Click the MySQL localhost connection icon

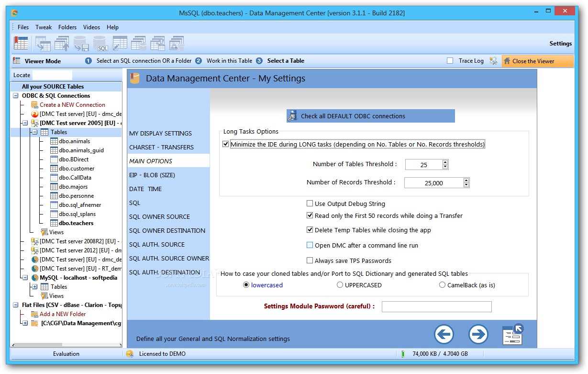coord(35,278)
